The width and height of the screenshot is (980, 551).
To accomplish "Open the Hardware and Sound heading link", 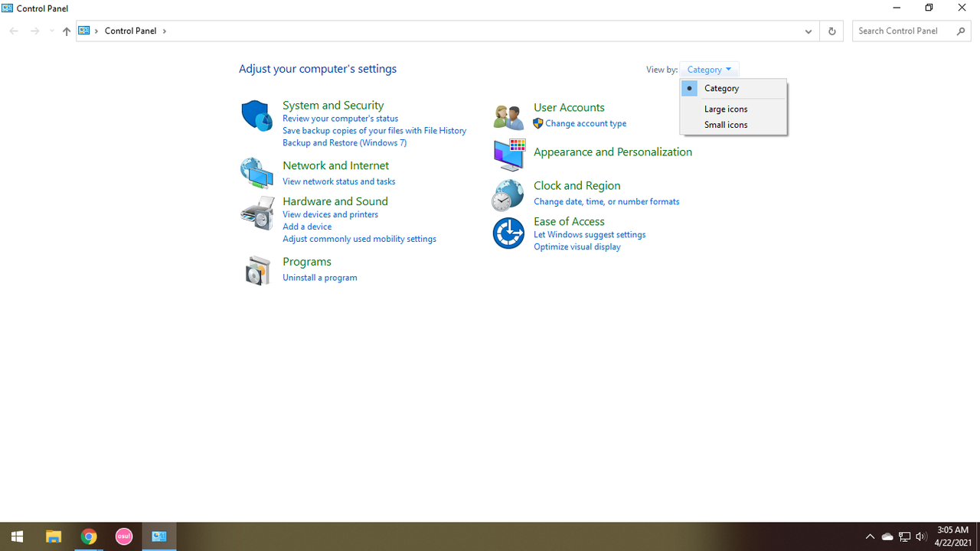I will [335, 201].
